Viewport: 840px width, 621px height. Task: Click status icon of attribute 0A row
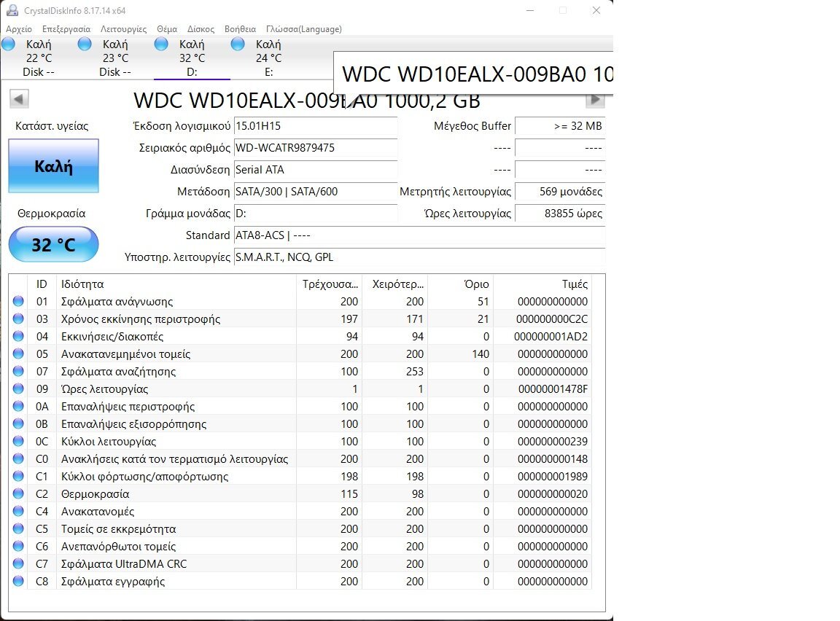pyautogui.click(x=18, y=406)
